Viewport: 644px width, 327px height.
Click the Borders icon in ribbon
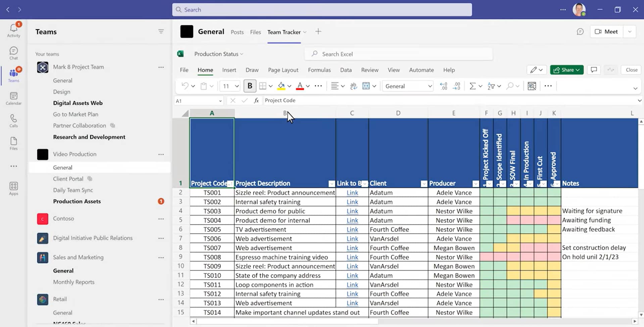tap(263, 86)
